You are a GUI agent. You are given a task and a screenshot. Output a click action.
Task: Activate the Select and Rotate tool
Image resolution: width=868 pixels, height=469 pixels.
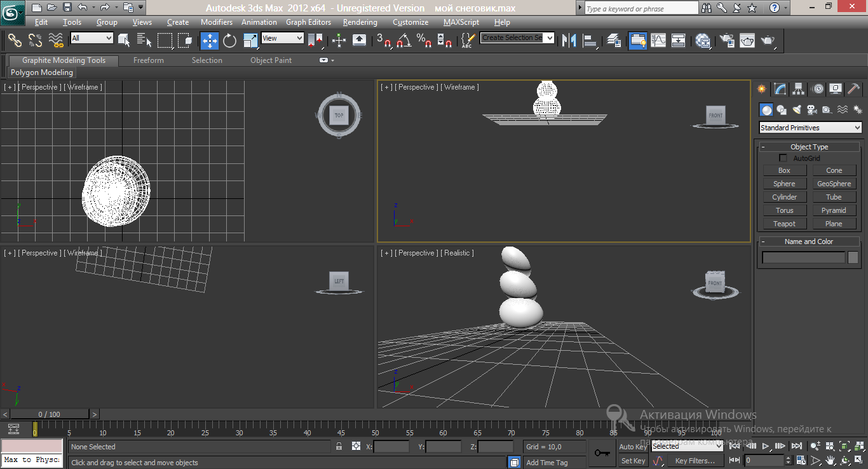point(230,41)
